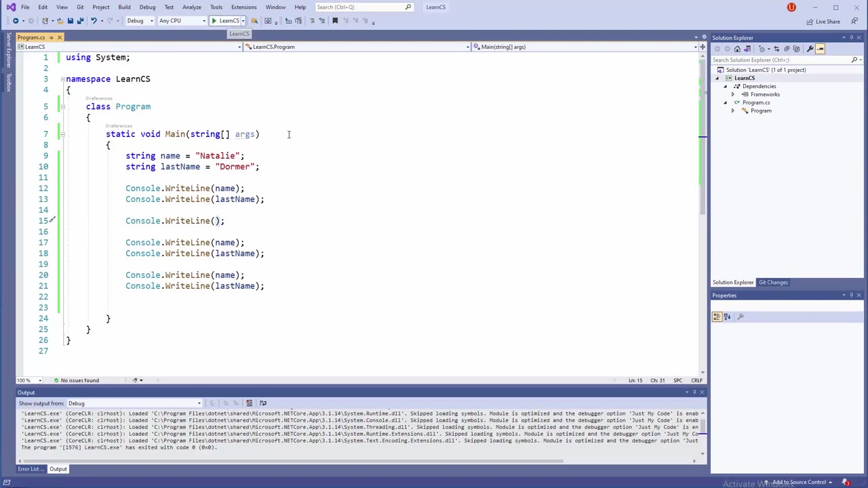Click Solution Explorer Home icon
This screenshot has height=488, width=868.
tap(737, 49)
